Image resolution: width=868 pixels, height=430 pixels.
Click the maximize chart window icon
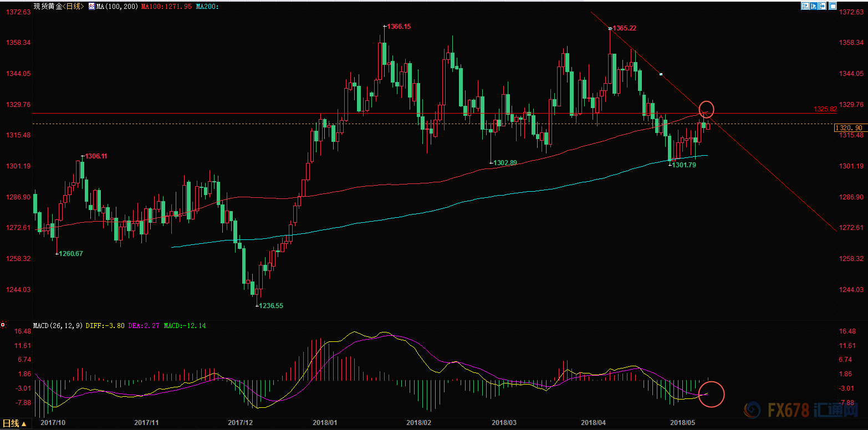tap(833, 6)
